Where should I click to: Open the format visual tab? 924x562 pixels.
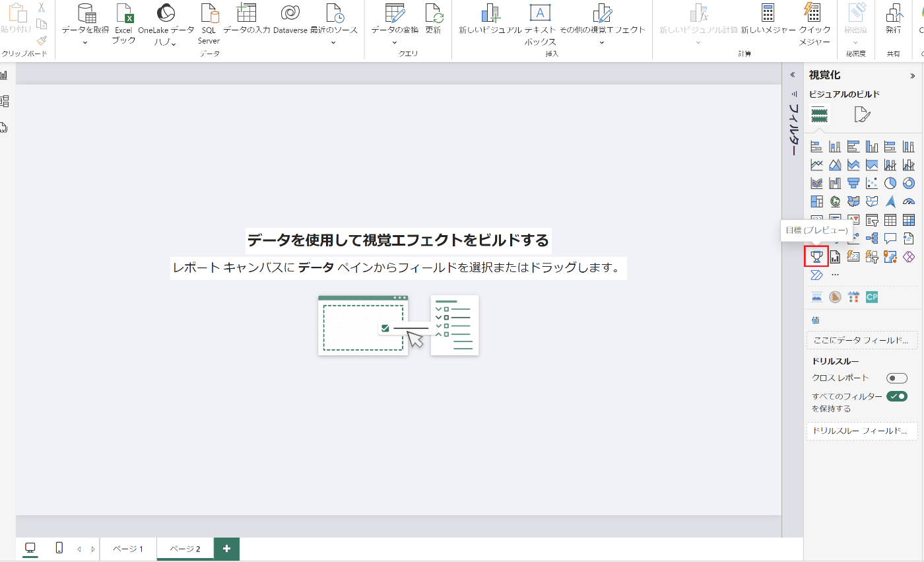tap(862, 115)
